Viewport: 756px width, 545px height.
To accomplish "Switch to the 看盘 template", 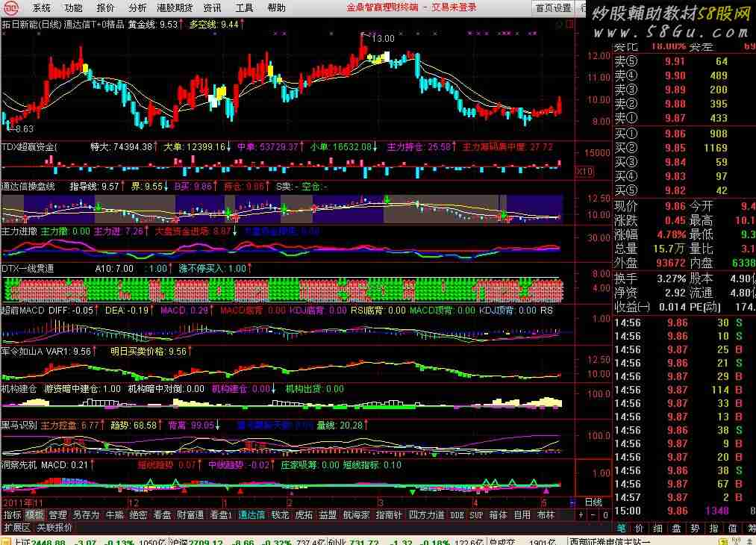I will (162, 515).
